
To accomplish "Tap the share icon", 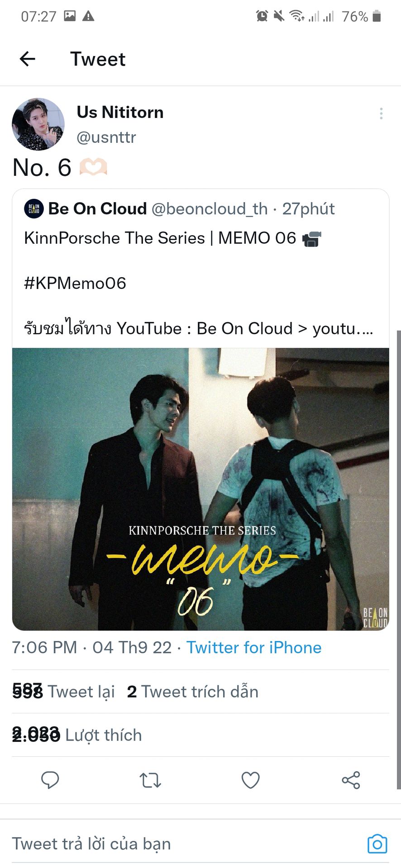I will (x=351, y=780).
